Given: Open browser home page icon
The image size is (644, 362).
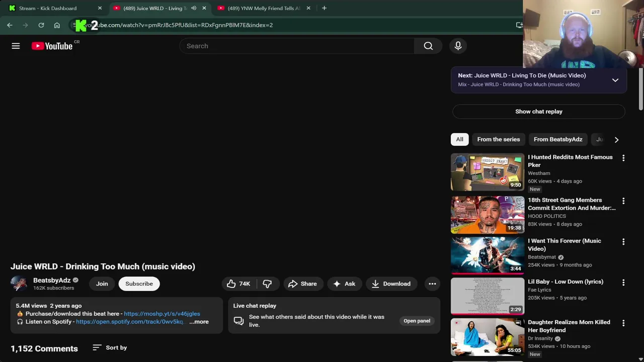Looking at the screenshot, I should click(x=57, y=25).
